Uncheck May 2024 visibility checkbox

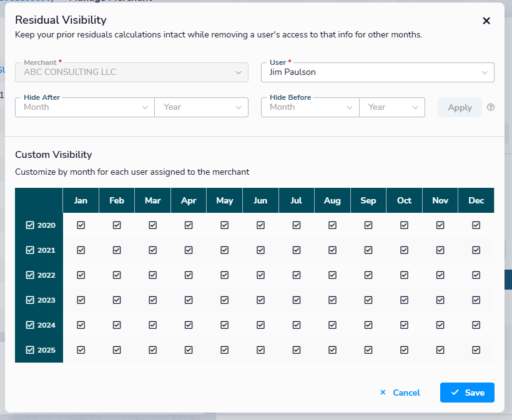225,325
